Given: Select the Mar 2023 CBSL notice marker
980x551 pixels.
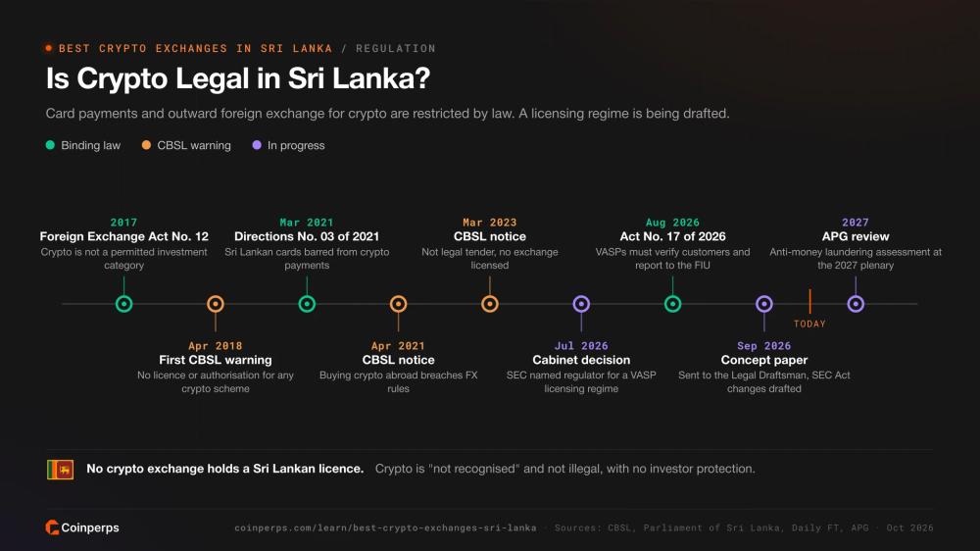Looking at the screenshot, I should [490, 304].
